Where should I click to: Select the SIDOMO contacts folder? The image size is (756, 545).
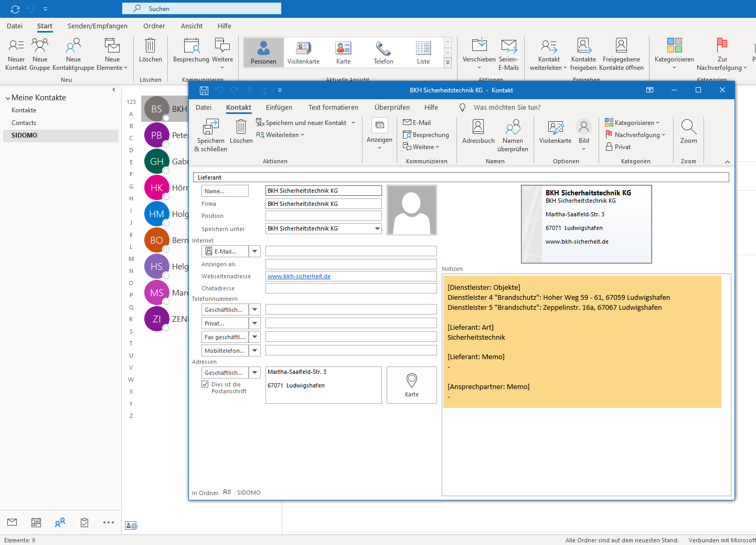[61, 135]
